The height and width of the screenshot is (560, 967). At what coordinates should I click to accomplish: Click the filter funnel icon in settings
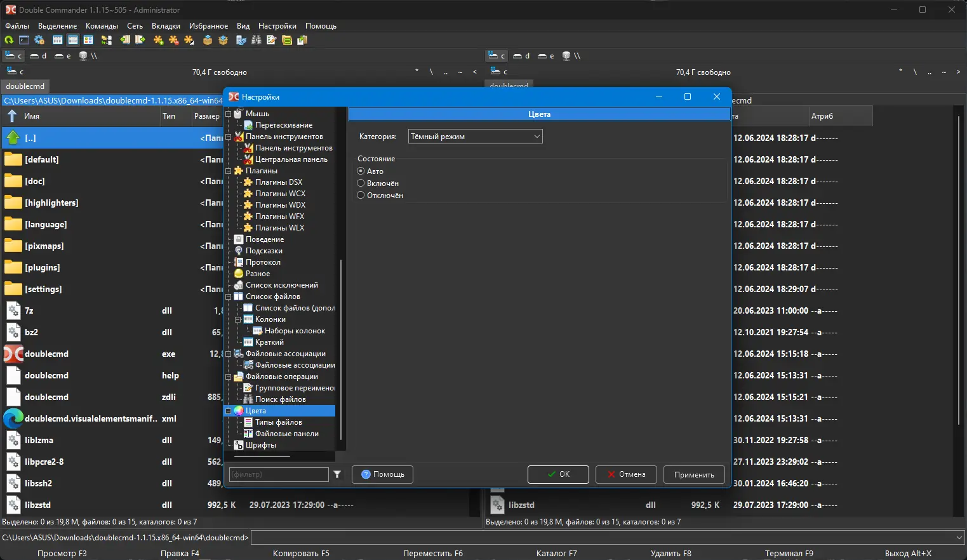pos(337,474)
